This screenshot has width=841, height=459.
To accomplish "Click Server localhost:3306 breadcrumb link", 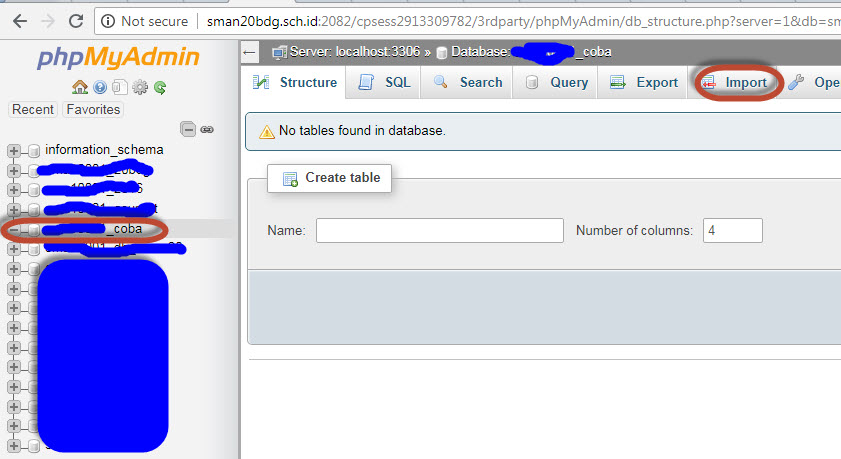I will pos(354,51).
